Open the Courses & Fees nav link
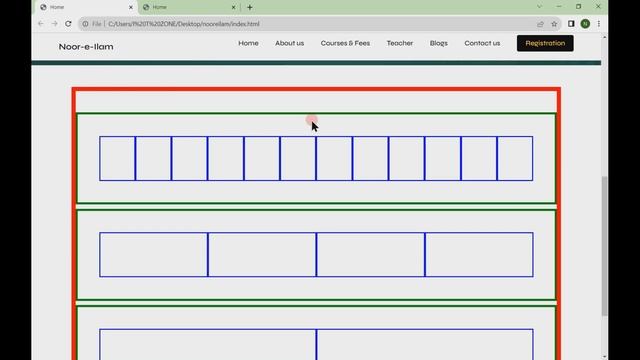This screenshot has width=640, height=360. point(345,43)
